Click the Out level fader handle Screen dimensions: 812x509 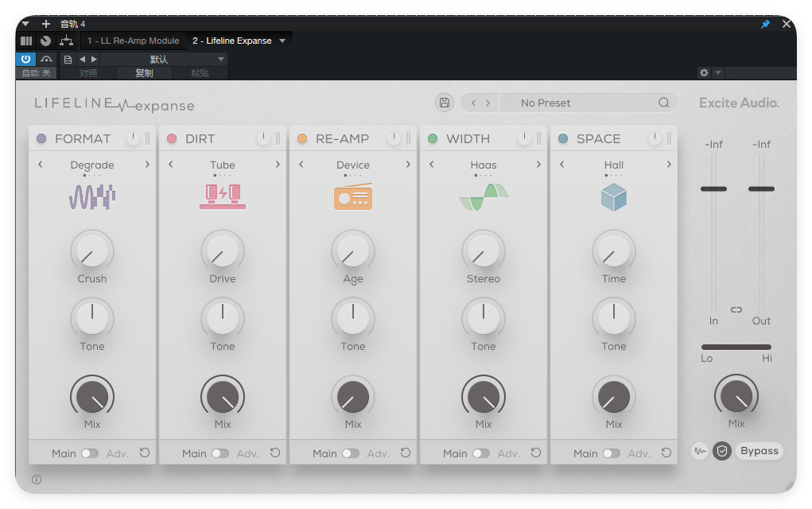761,189
